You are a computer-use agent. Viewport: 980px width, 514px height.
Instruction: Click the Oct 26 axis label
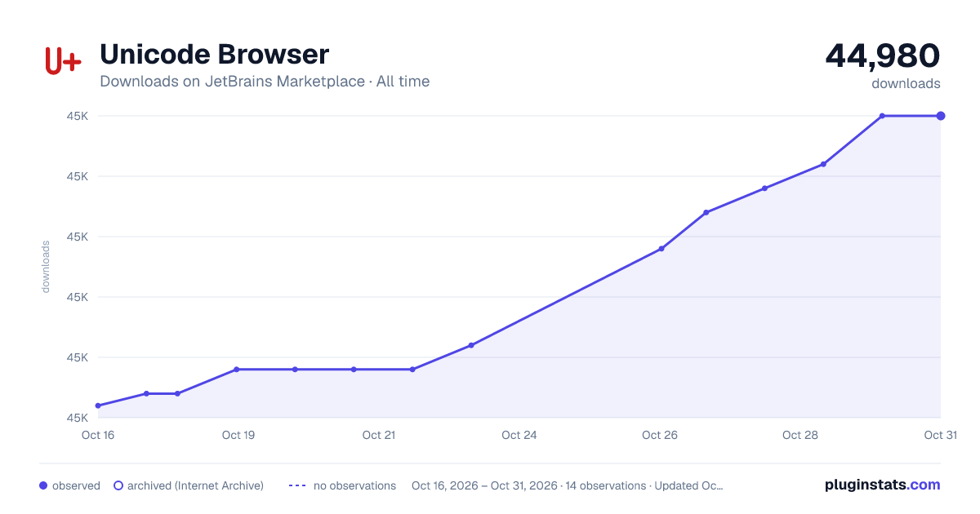tap(660, 435)
